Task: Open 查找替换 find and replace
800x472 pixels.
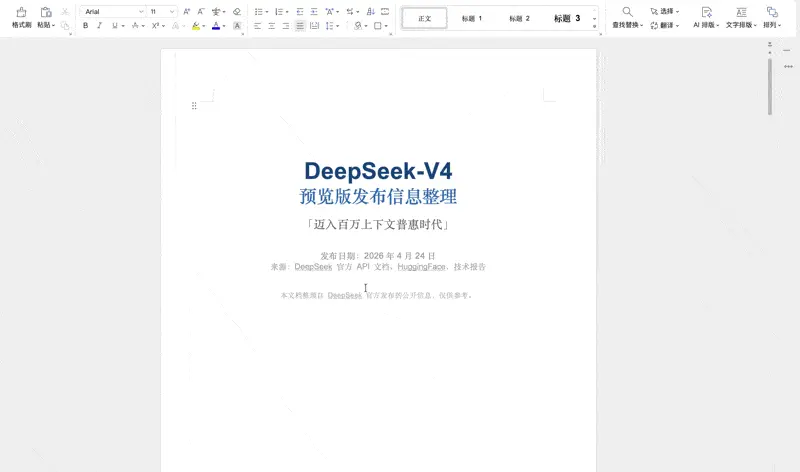Action: point(628,17)
